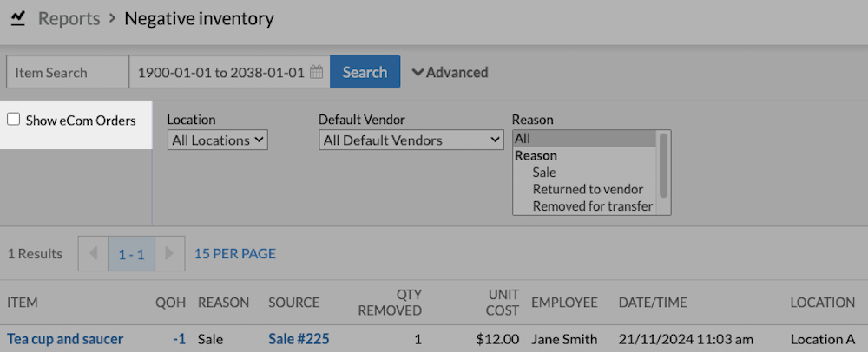The image size is (868, 352).
Task: Open the Location dropdown
Action: click(x=218, y=140)
